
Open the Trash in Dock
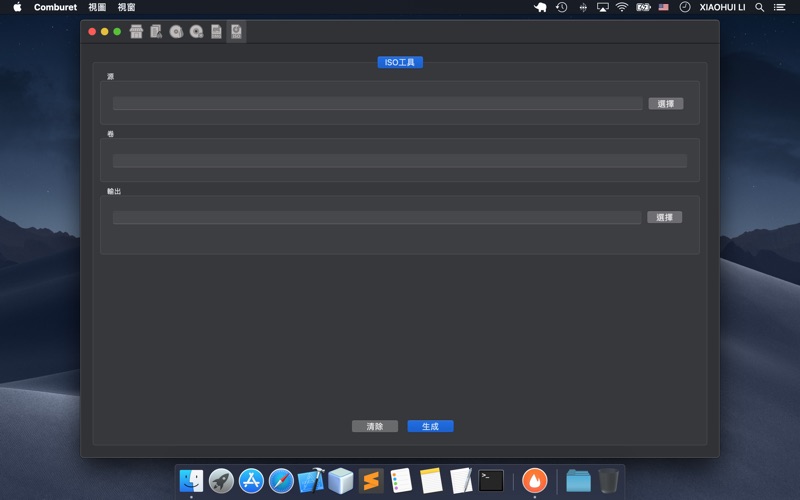tap(608, 481)
